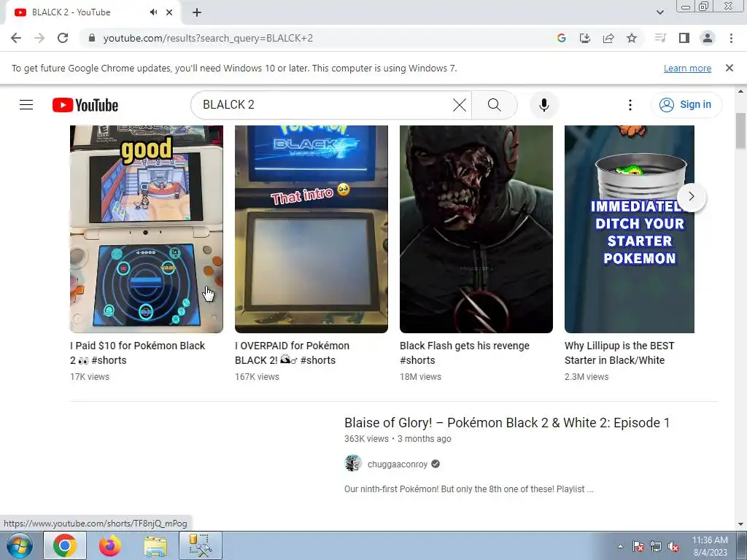The image size is (747, 560).
Task: Open Chrome profile avatar
Action: (708, 38)
